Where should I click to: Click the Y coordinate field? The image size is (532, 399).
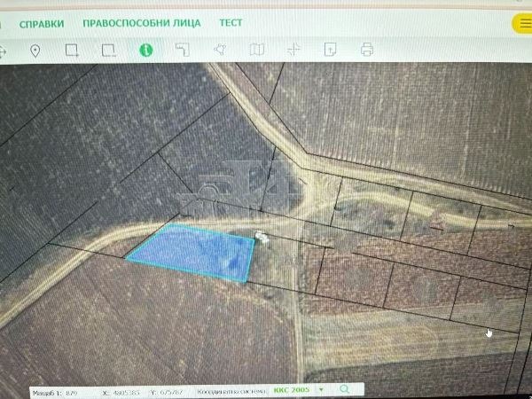click(x=170, y=390)
